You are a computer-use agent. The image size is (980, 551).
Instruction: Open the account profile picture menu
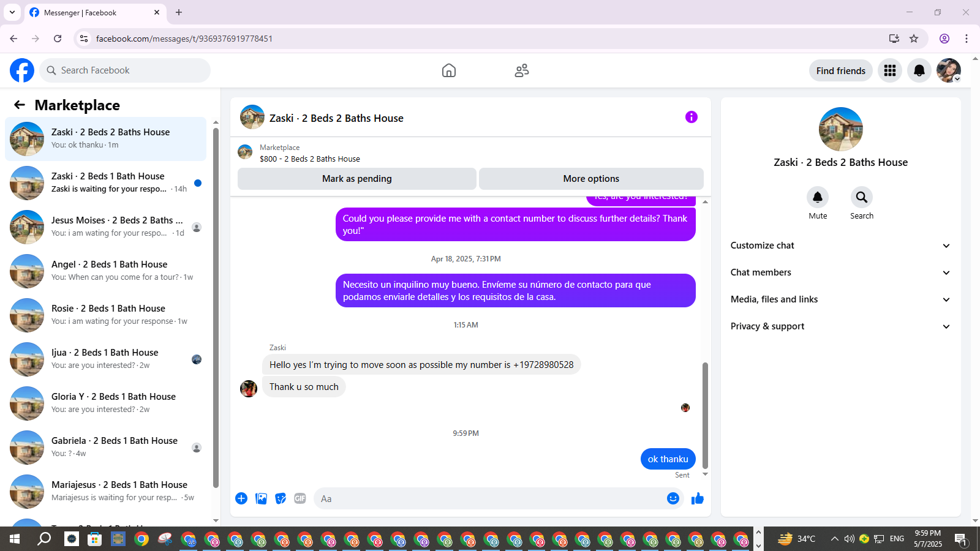pos(949,70)
